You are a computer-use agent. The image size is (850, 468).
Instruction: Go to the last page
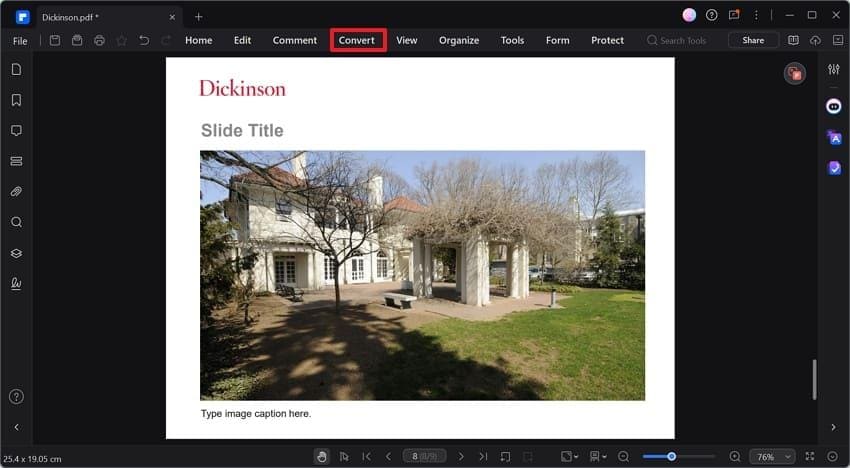483,457
